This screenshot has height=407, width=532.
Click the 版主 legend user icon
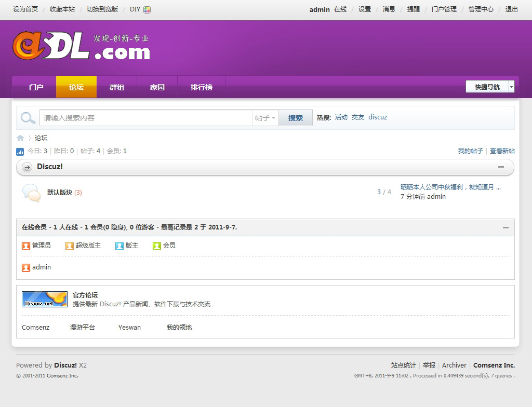click(119, 246)
